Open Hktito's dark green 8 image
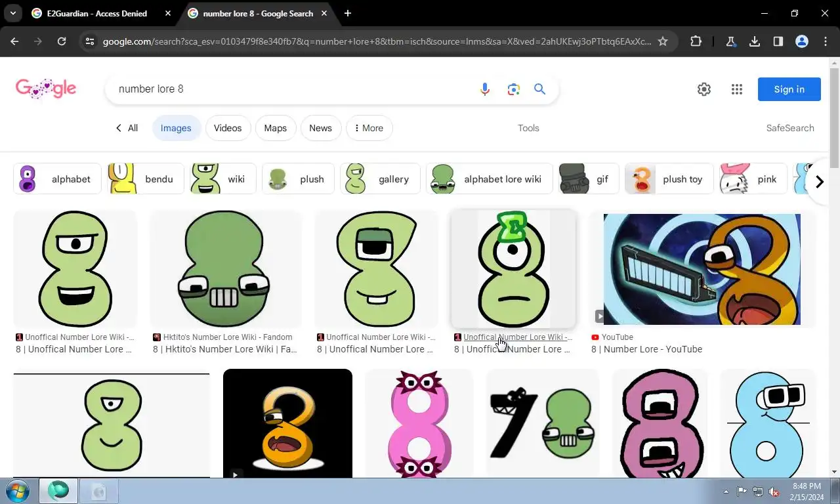The height and width of the screenshot is (504, 840). (x=226, y=268)
